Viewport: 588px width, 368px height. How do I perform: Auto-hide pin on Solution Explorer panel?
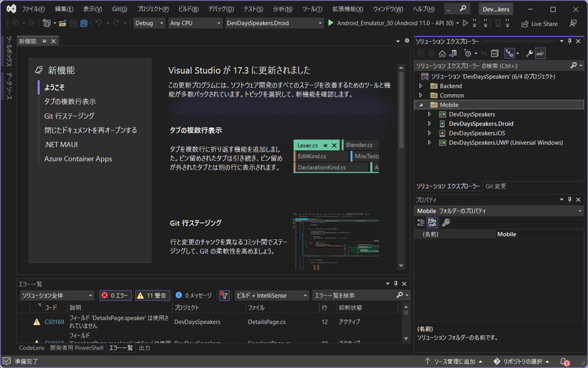[569, 42]
